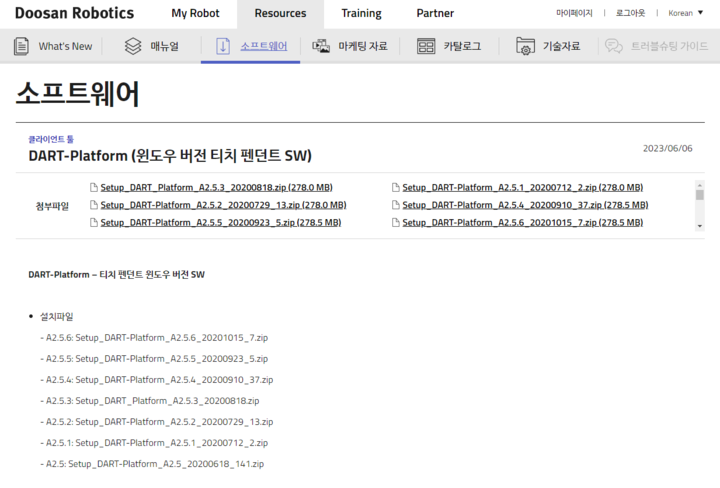Click the 설치파일 bullet label
Viewport: 720px width, 488px height.
(x=56, y=316)
